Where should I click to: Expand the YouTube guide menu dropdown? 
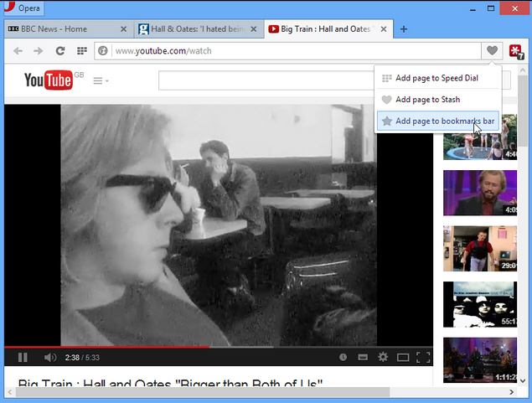101,80
